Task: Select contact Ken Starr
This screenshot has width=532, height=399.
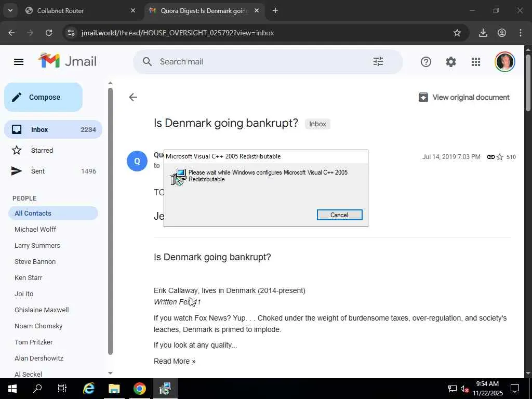Action: click(x=28, y=278)
